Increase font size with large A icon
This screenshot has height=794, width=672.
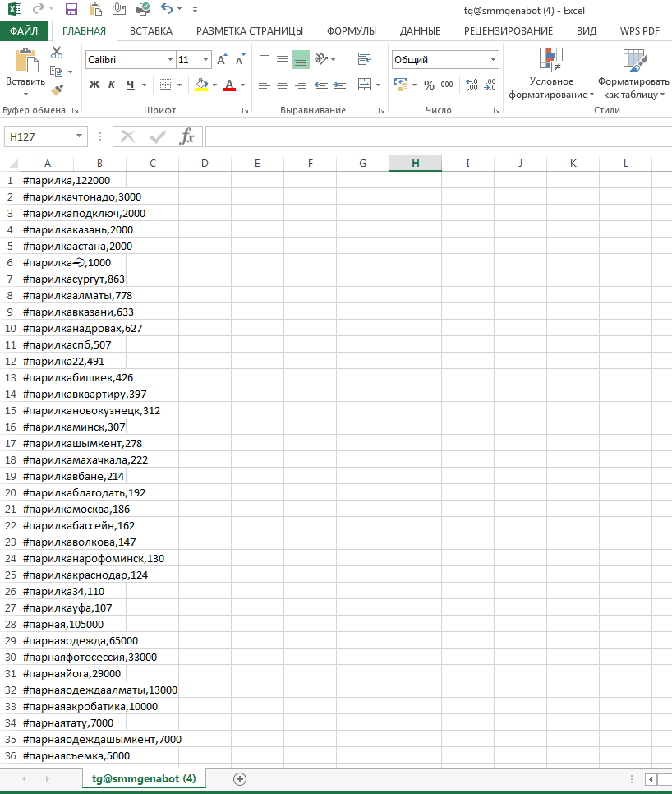(x=222, y=59)
